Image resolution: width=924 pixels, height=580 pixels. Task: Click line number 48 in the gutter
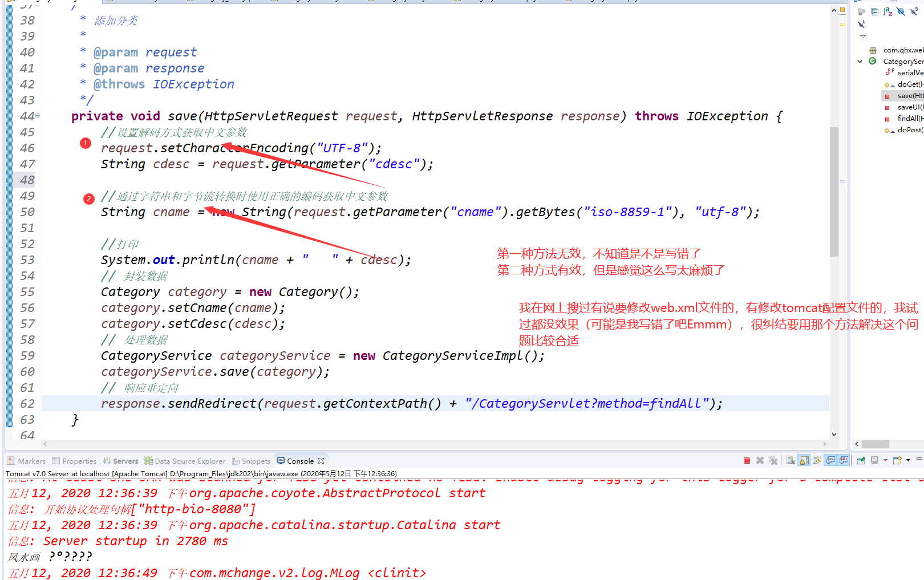(27, 180)
